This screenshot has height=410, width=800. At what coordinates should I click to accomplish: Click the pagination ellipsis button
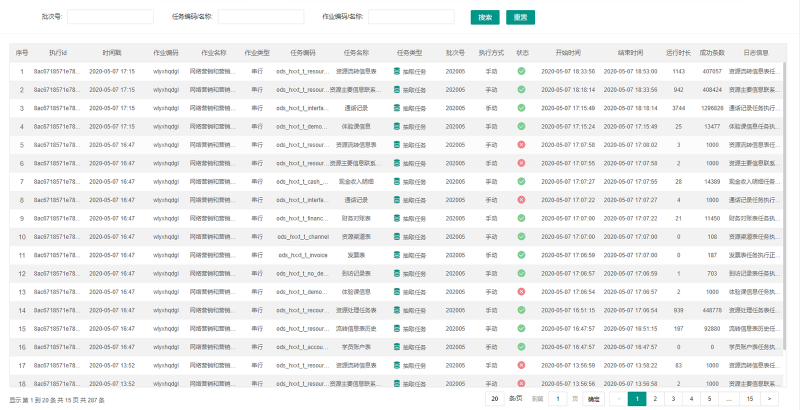click(x=729, y=399)
